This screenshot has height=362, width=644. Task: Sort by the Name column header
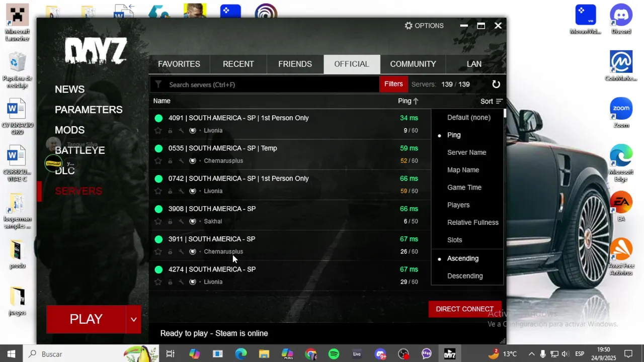(x=162, y=101)
